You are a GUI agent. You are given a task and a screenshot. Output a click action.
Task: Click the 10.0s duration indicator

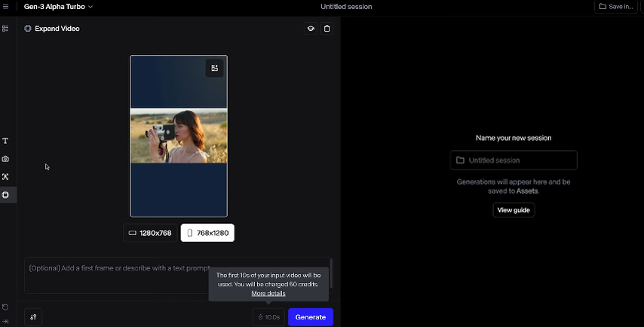[x=268, y=317]
